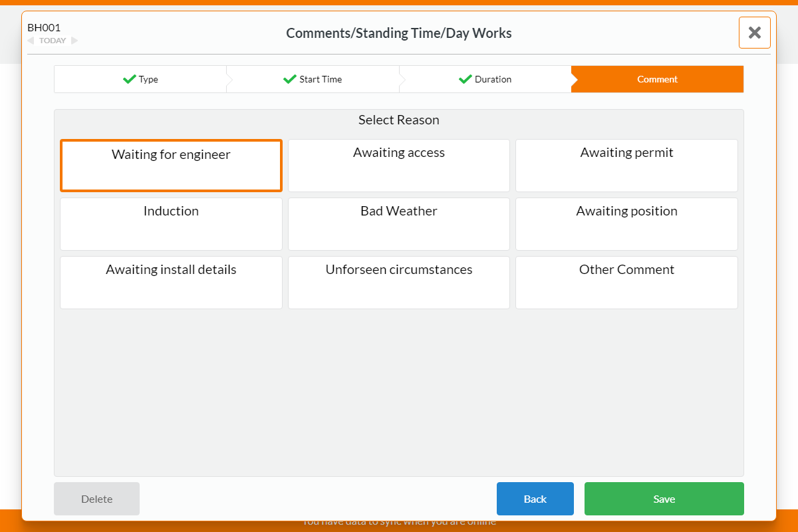Select the Comment step tab
798x532 pixels.
657,79
